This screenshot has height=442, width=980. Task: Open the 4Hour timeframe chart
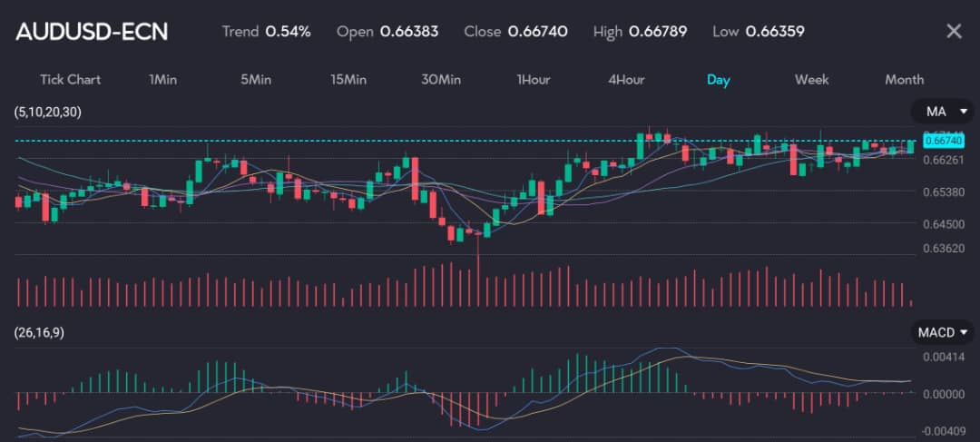click(x=626, y=80)
